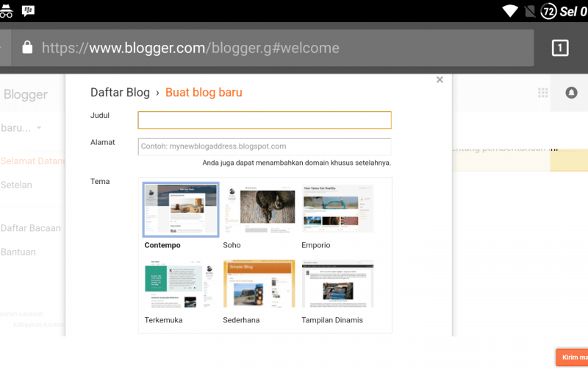Open the notifications bell icon
Image resolution: width=588 pixels, height=368 pixels.
click(x=571, y=93)
